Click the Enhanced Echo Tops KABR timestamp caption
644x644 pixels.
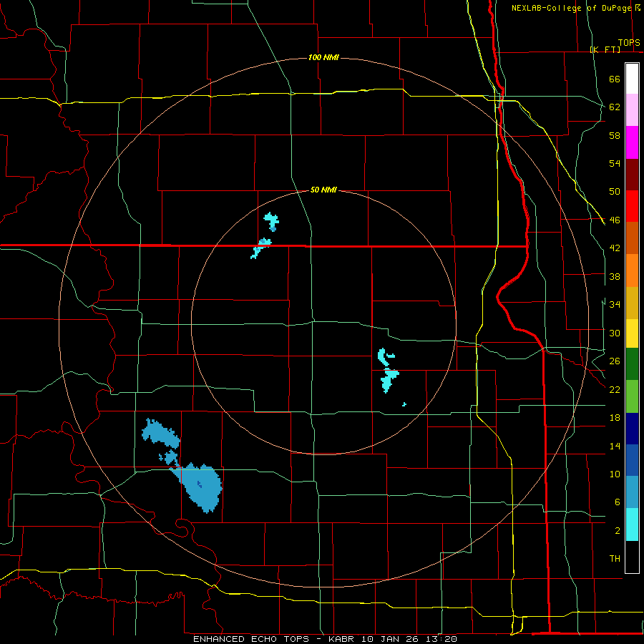(x=325, y=639)
